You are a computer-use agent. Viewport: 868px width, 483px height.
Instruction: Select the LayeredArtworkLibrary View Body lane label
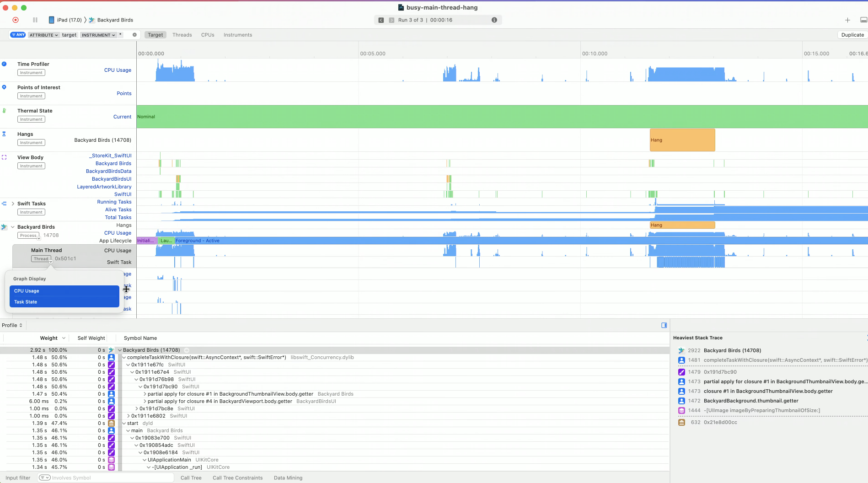104,187
